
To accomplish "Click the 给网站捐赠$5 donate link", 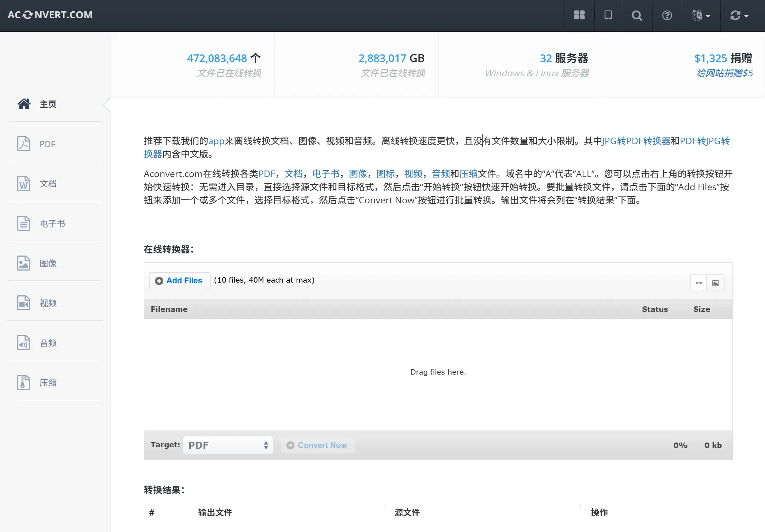I will coord(724,73).
